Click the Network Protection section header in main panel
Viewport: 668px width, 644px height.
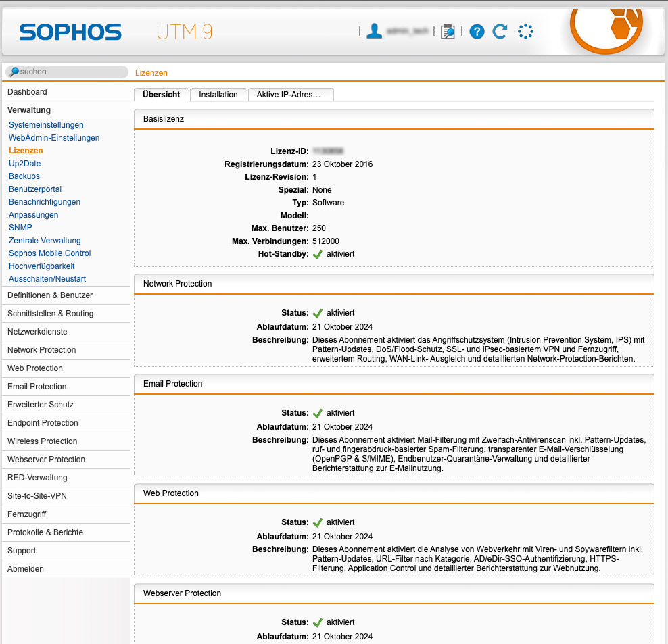point(394,284)
